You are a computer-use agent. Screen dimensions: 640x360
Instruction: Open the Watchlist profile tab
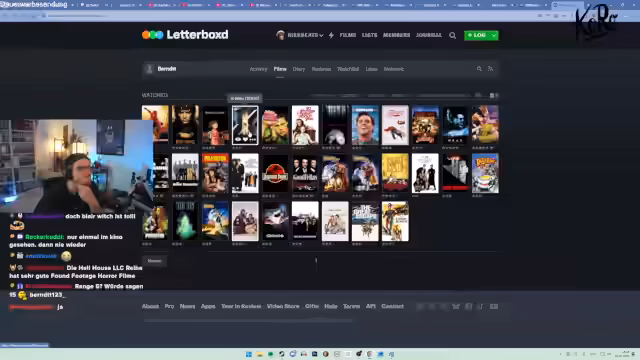pos(348,69)
